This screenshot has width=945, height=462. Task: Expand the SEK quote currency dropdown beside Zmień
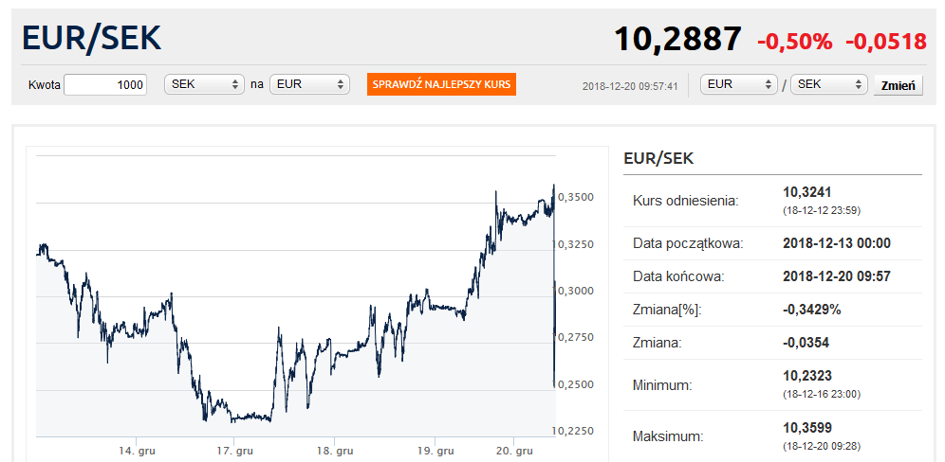[x=827, y=85]
